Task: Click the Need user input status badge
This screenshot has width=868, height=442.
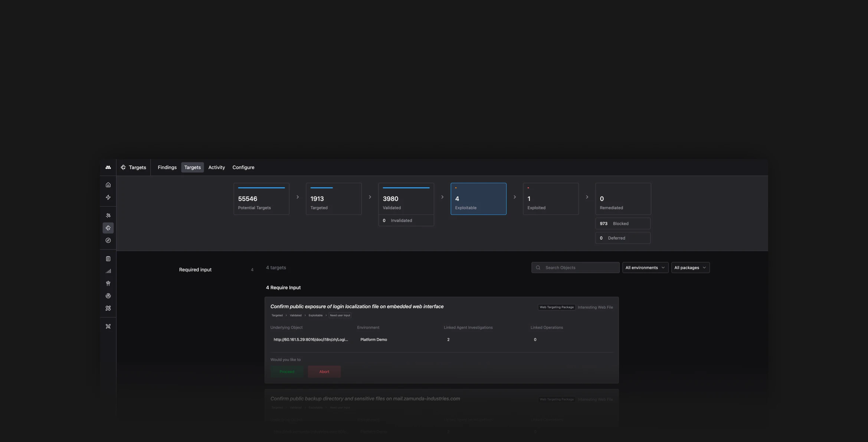Action: 340,316
